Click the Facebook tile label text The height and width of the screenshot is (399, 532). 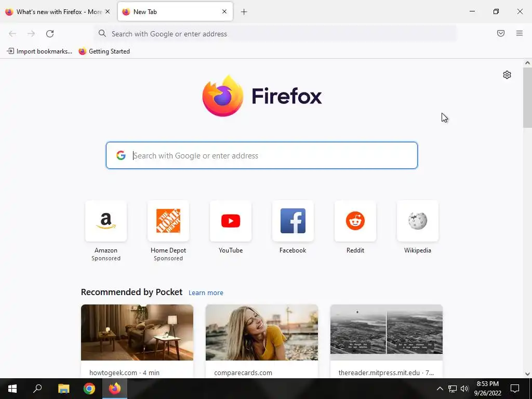pyautogui.click(x=293, y=250)
